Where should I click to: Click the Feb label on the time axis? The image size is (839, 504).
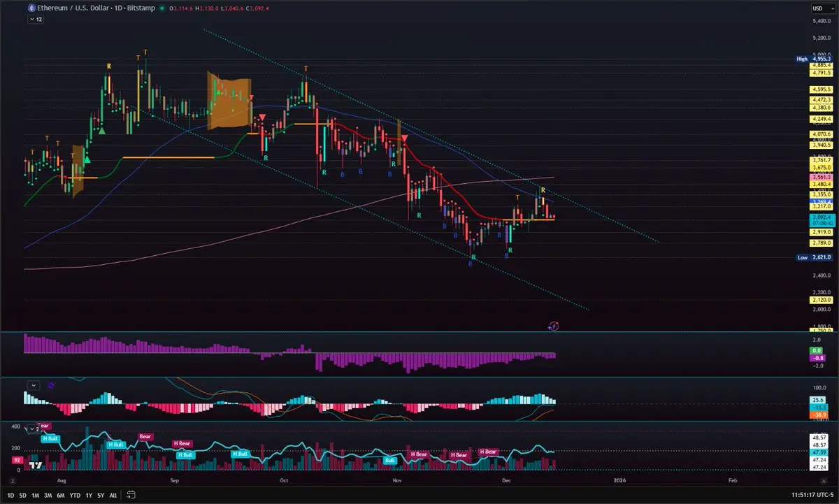click(x=732, y=482)
